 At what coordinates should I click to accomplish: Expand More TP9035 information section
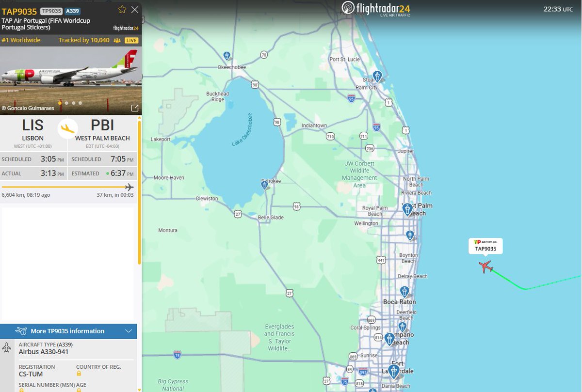(x=69, y=331)
